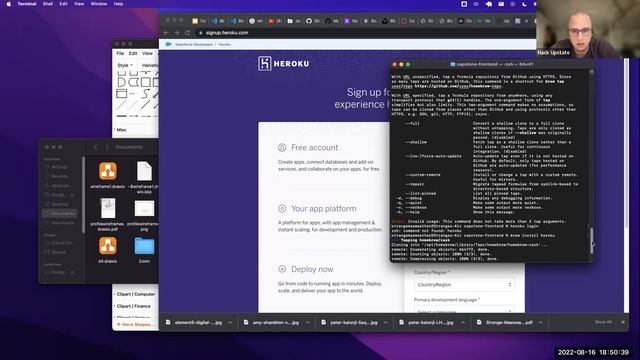Viewport: 640px width, 360px height.
Task: Open the Country/Region dropdown in the signup form
Action: click(x=464, y=284)
